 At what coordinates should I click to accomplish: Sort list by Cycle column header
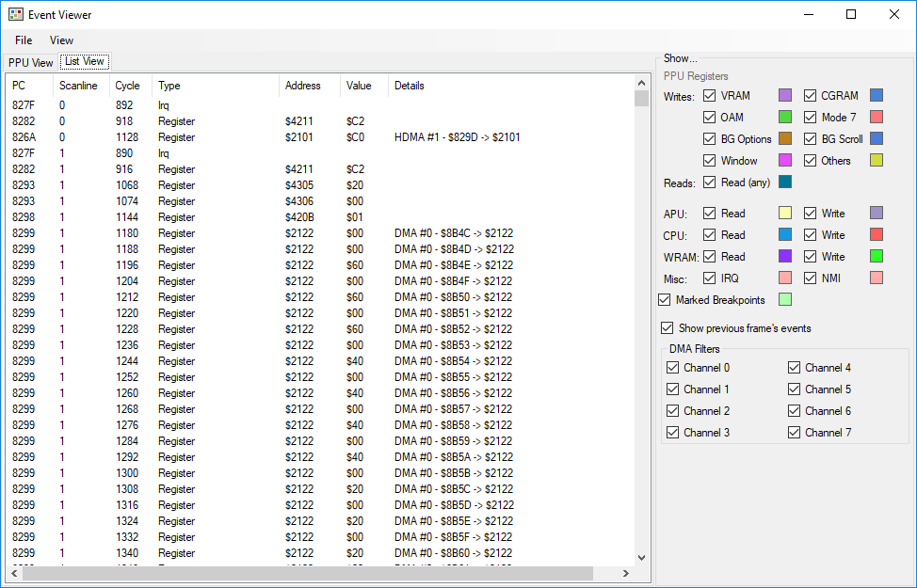tap(130, 86)
